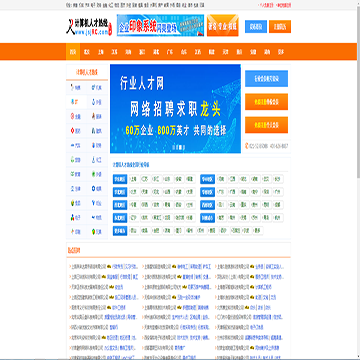This screenshot has width=360, height=360.
Task: Choose the 天津 city tag
Action: click(x=145, y=192)
